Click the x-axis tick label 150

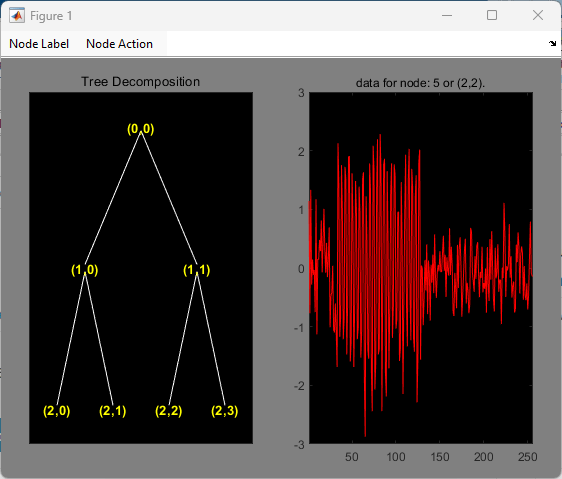tap(440, 457)
